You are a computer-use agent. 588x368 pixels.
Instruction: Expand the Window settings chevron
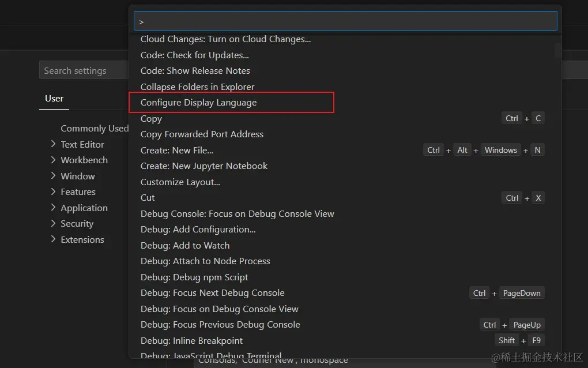(x=53, y=175)
